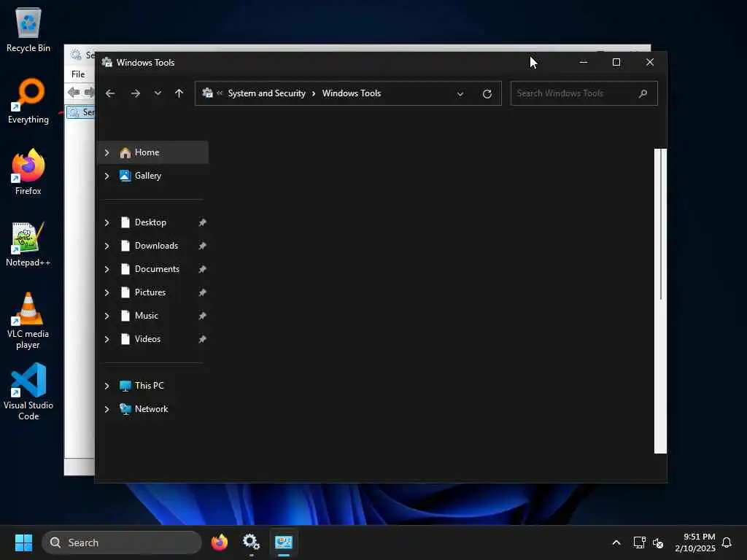Screen dimensions: 747x560
Task: Click the vertical scrollbar in Windows Tools
Action: pyautogui.click(x=660, y=301)
